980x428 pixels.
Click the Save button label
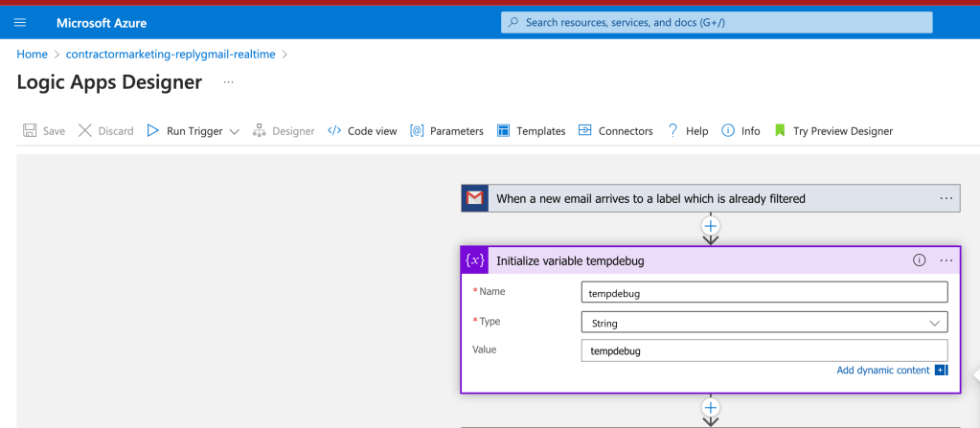[x=54, y=131]
